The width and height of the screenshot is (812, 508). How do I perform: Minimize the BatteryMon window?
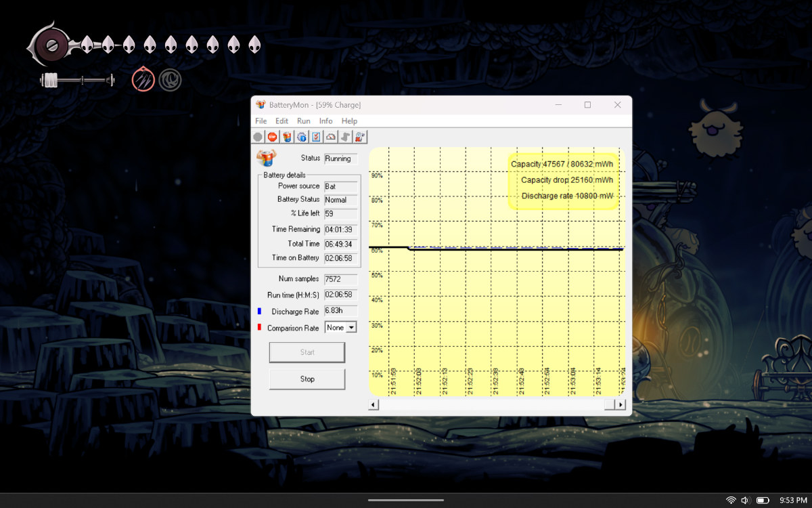click(558, 105)
